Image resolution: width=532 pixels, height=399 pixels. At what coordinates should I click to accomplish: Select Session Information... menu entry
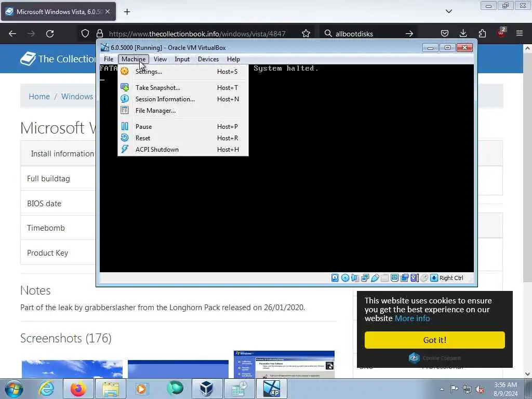pos(183,99)
